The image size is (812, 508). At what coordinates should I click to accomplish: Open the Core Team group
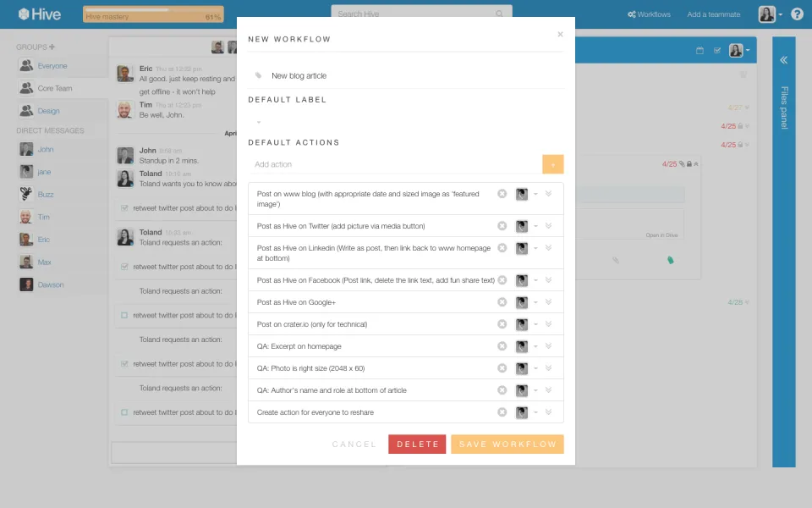click(x=55, y=88)
